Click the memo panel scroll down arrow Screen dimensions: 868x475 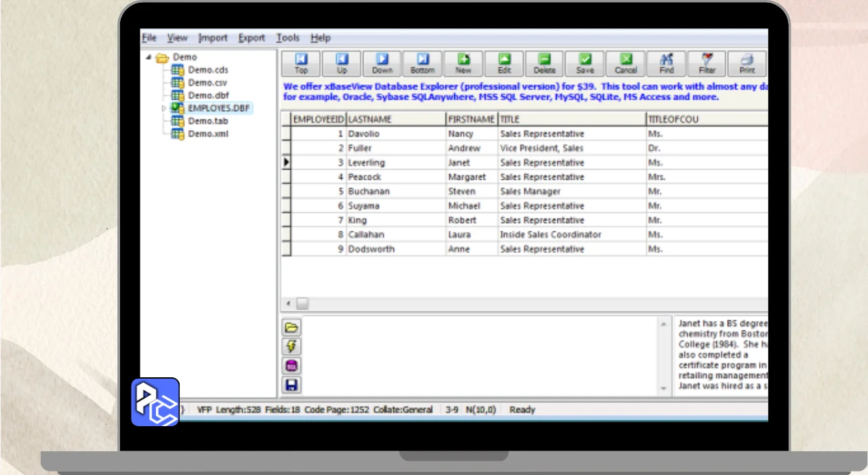(664, 389)
